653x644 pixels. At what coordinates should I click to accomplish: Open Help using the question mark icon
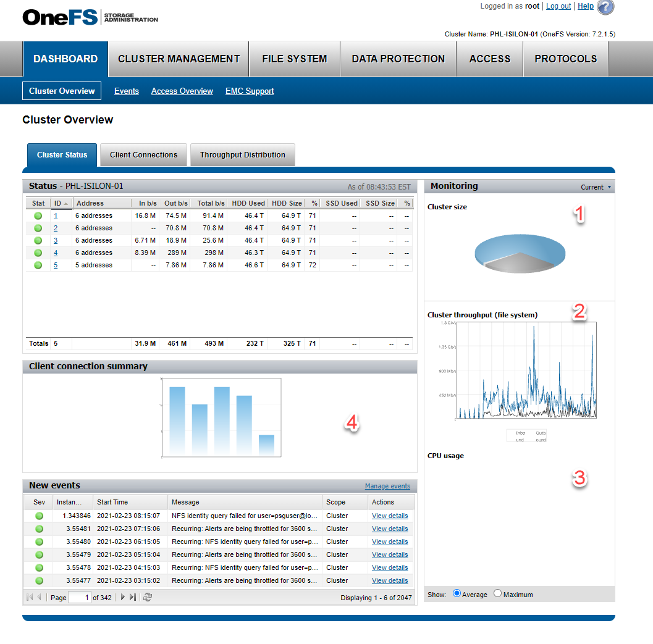(x=604, y=7)
